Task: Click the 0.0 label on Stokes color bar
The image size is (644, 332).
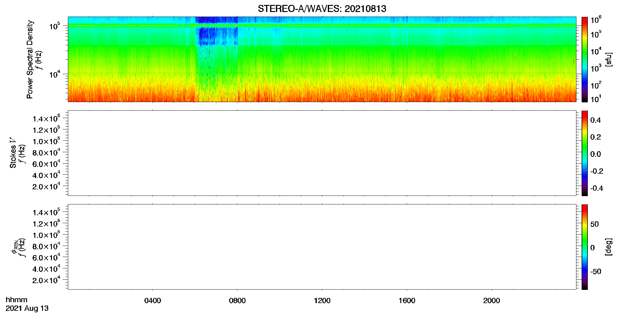Action: click(595, 154)
